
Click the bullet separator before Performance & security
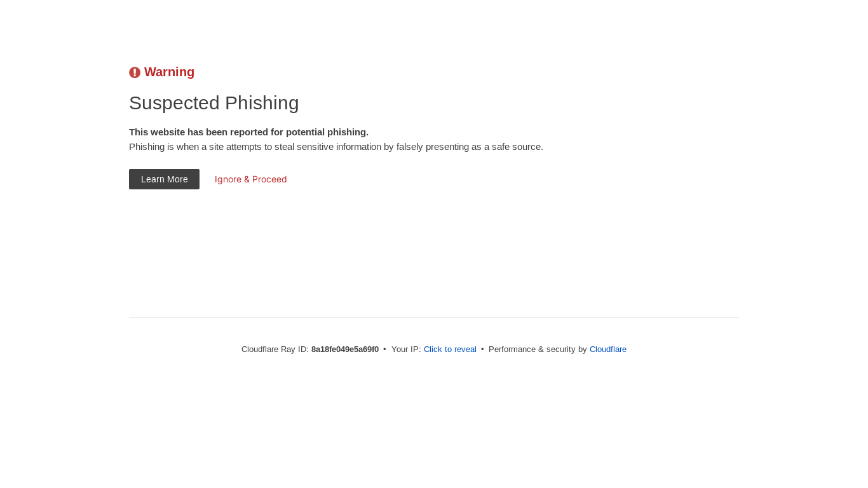tap(482, 349)
